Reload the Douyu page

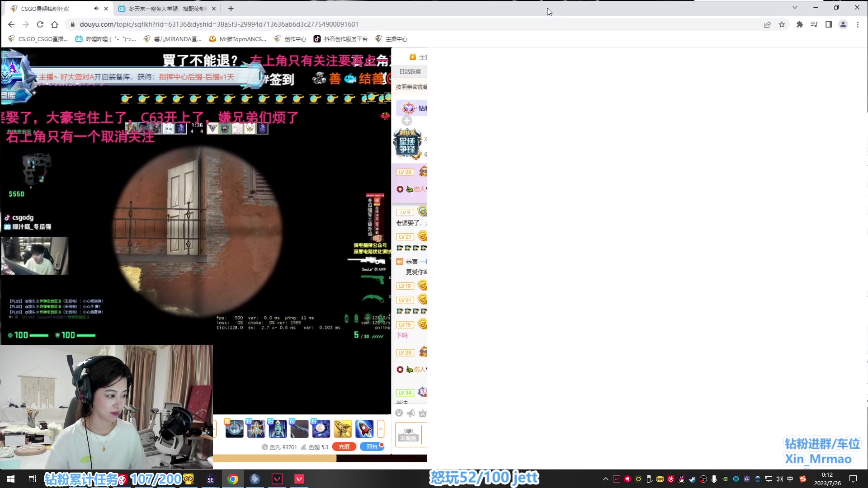(x=40, y=24)
